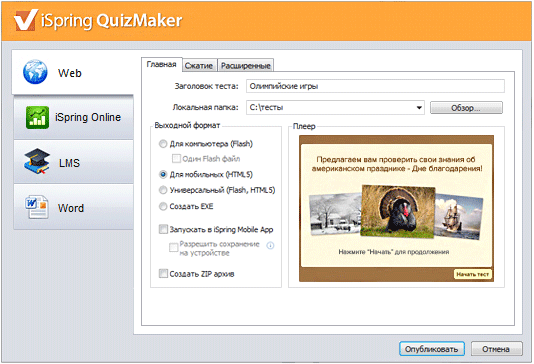Screen dimensions: 534x364
Task: Click the Отмена button
Action: [x=496, y=349]
